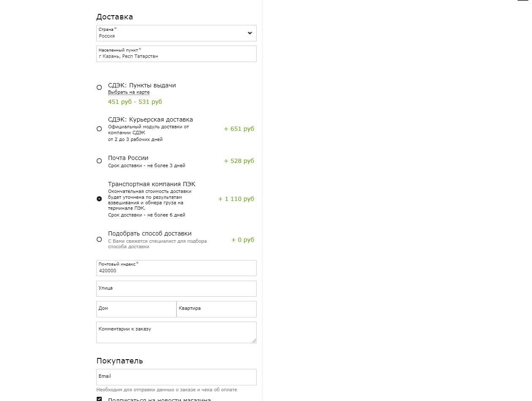Focus the Дом house number field
This screenshot has width=532, height=401.
[136, 309]
